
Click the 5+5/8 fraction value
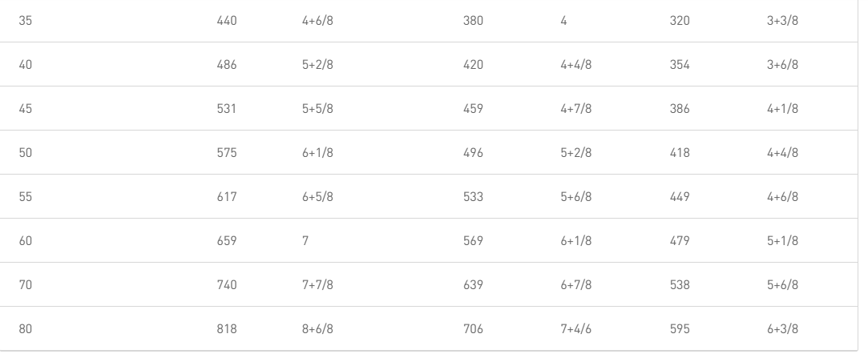click(x=317, y=109)
